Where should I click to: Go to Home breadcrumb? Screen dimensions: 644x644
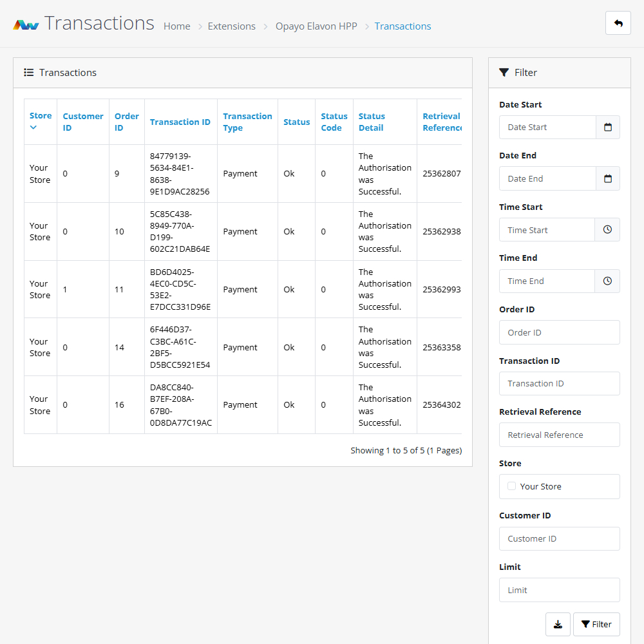(176, 26)
